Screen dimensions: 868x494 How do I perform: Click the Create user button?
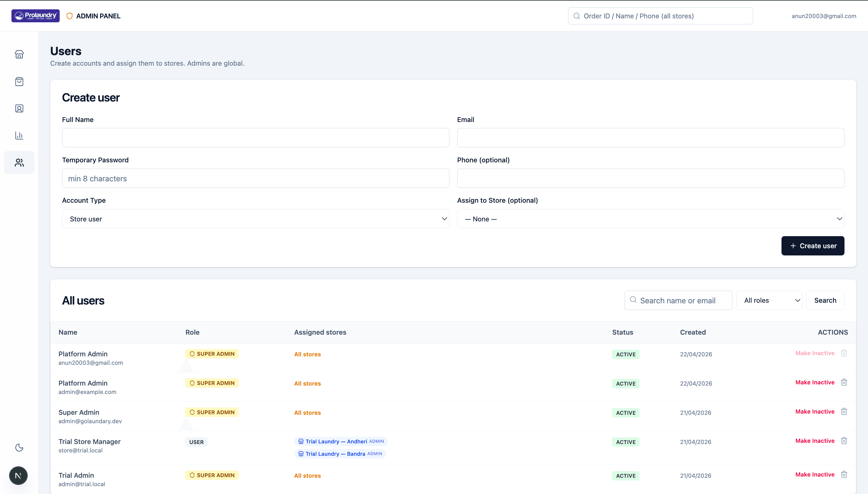813,245
